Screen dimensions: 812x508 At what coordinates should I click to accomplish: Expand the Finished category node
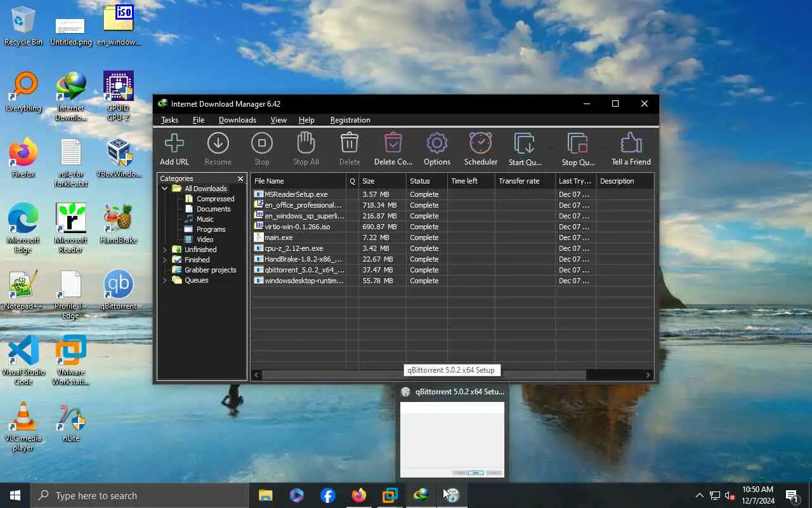click(x=165, y=260)
